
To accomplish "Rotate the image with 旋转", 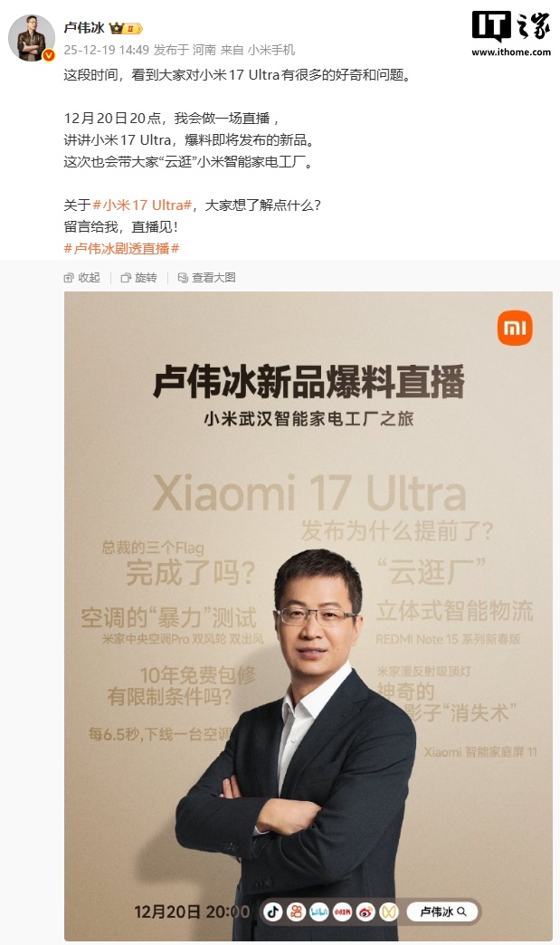I will [138, 278].
